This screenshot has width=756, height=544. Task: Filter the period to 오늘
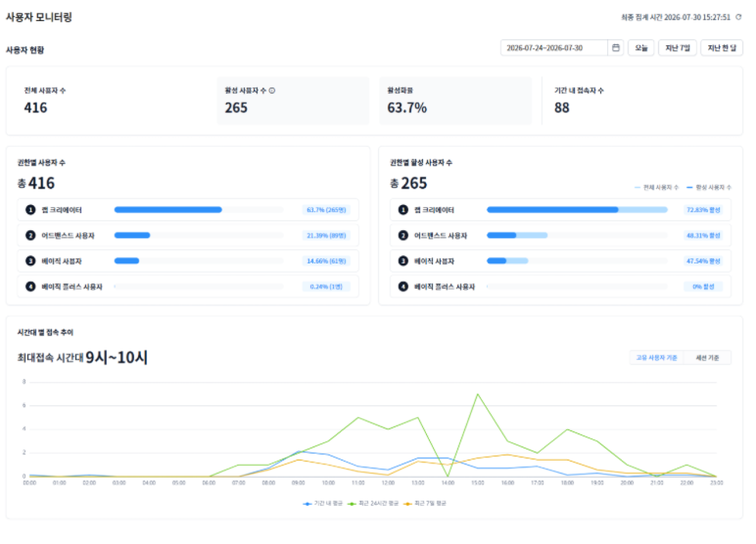coord(641,48)
